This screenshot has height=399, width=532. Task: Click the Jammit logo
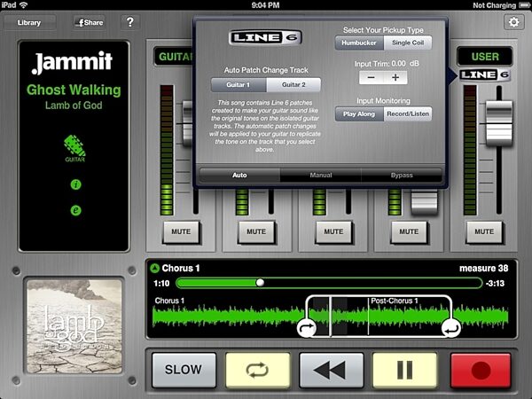(72, 62)
